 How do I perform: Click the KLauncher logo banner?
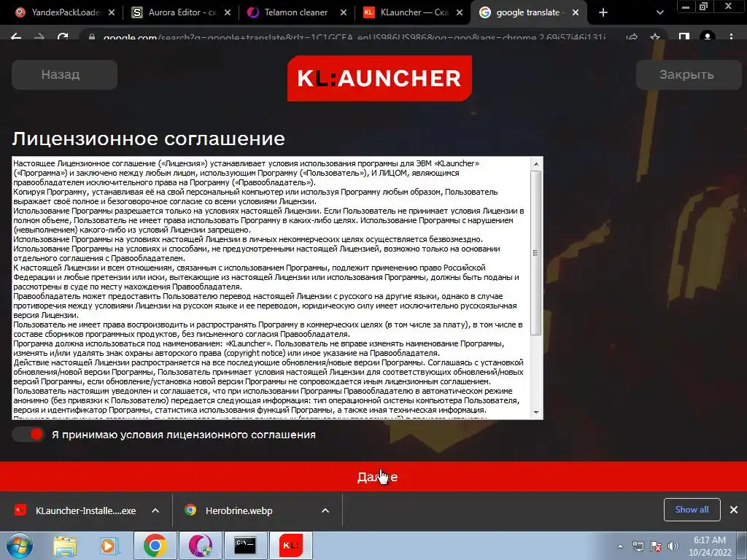pyautogui.click(x=379, y=78)
